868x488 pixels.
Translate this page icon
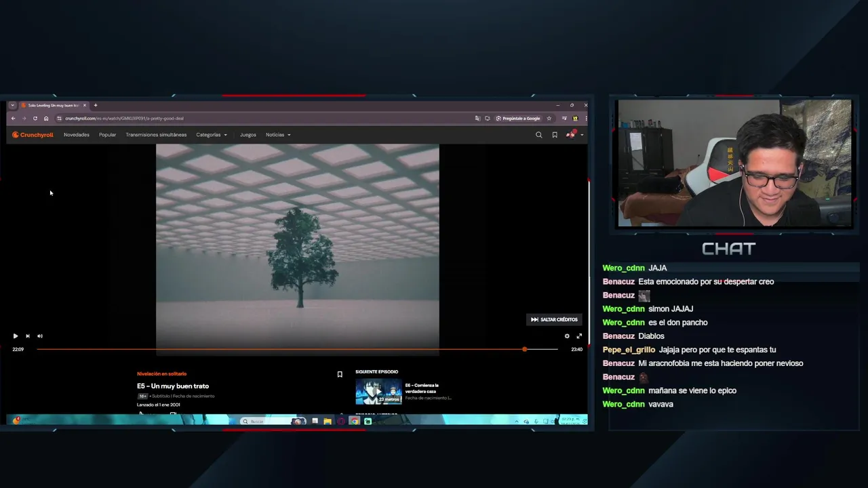click(477, 119)
